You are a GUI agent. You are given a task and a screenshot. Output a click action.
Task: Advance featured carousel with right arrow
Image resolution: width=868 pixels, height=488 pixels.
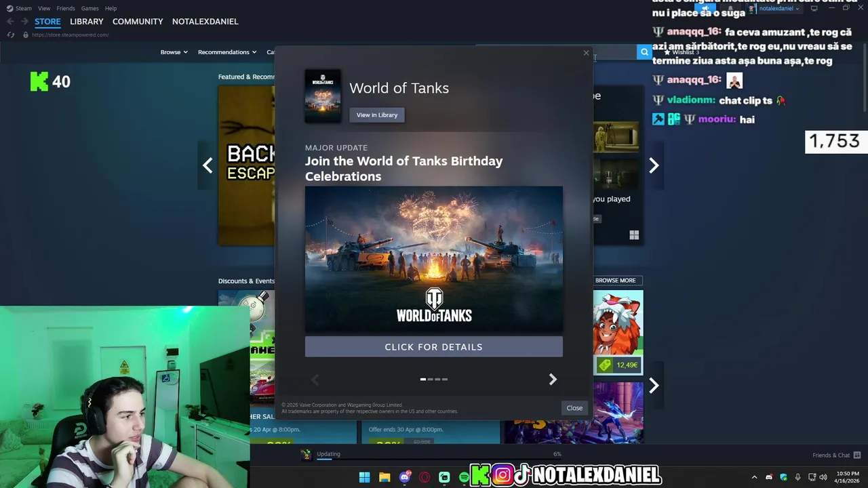[654, 165]
